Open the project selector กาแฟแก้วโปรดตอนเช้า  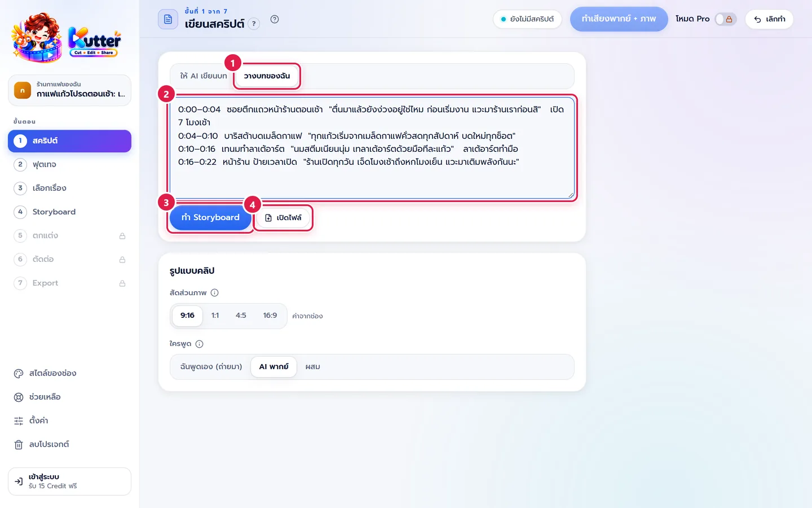point(69,90)
